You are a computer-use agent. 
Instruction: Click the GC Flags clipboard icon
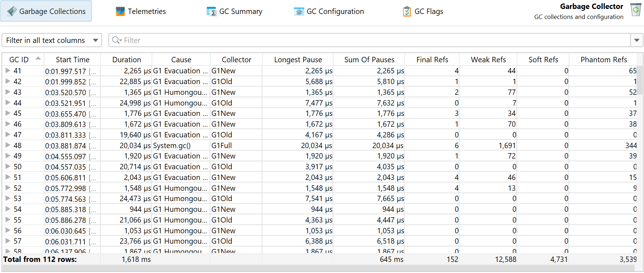click(x=407, y=11)
